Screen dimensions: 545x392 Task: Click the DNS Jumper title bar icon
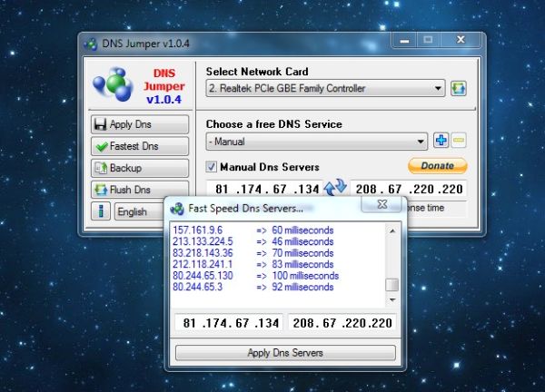91,44
